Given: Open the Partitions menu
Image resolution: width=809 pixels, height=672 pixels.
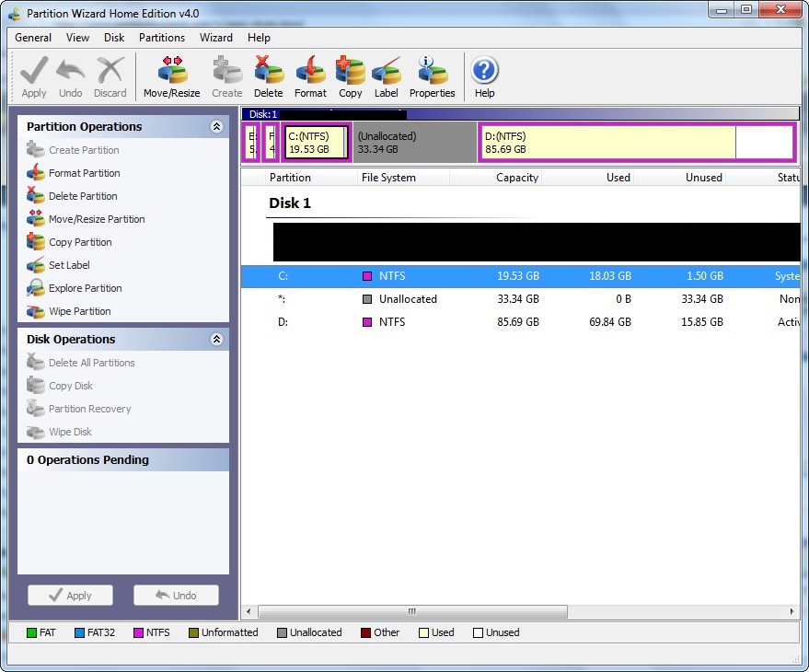Looking at the screenshot, I should coord(162,38).
